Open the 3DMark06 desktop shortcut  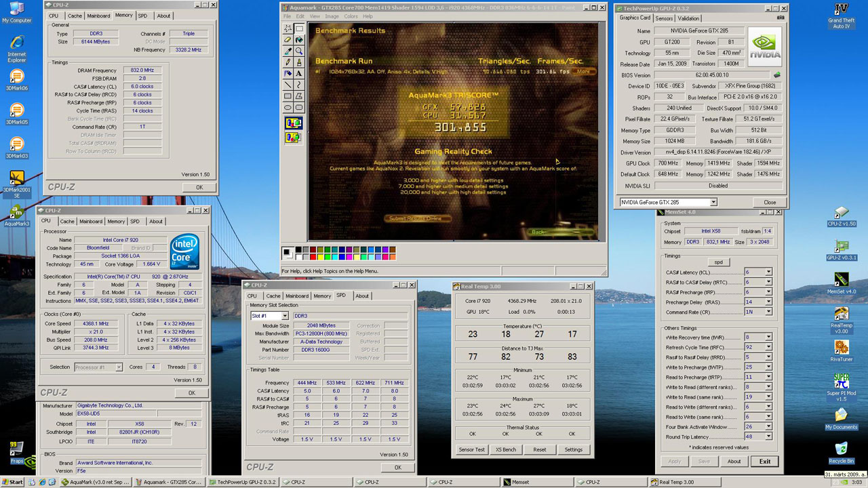tap(17, 80)
